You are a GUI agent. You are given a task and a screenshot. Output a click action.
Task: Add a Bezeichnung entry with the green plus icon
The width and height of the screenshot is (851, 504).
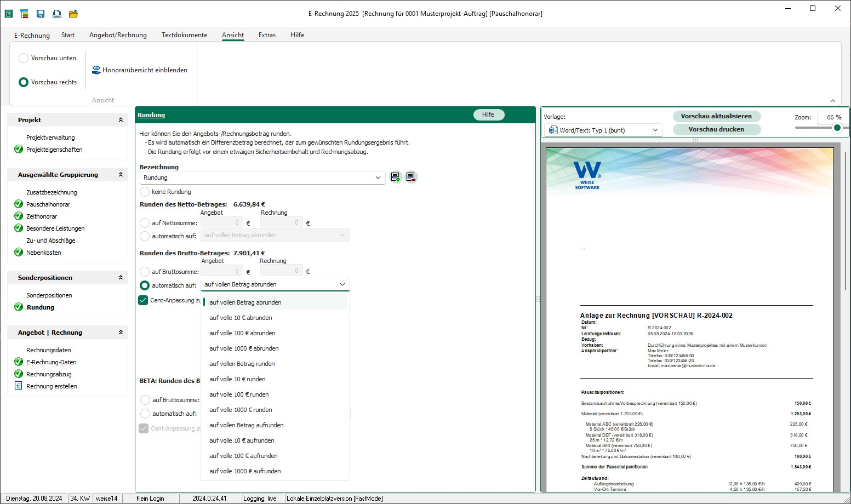[x=396, y=177]
